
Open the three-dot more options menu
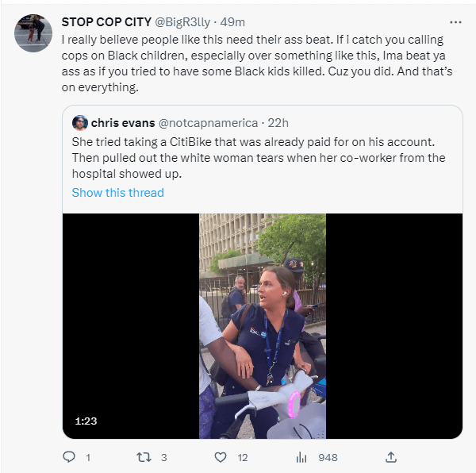click(455, 22)
